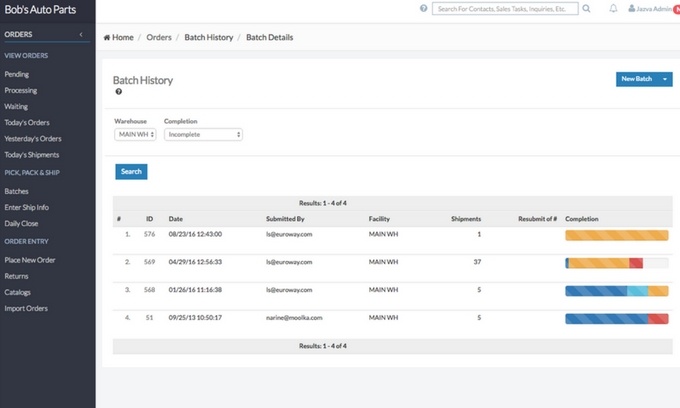Go to Batch History breadcrumb link
This screenshot has width=680, height=408.
point(209,37)
